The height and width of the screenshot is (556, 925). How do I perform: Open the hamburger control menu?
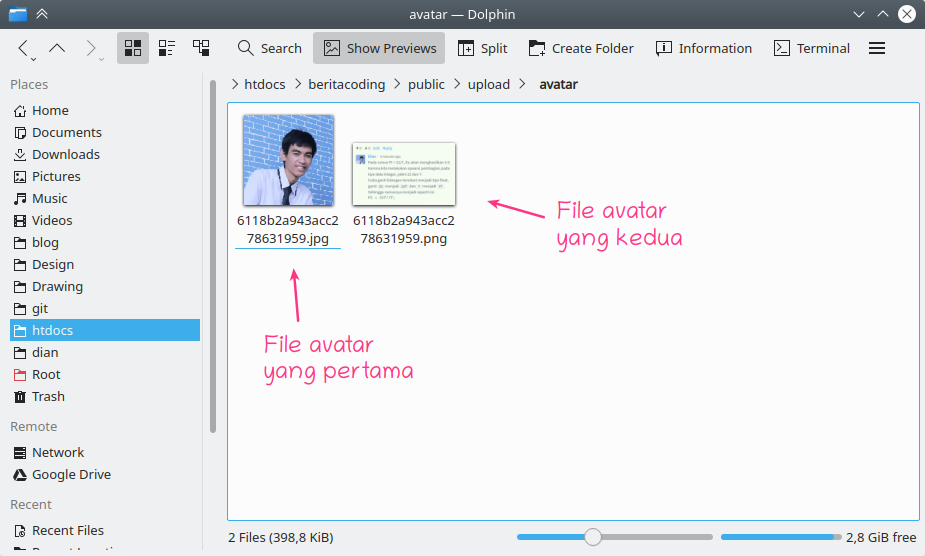click(877, 48)
